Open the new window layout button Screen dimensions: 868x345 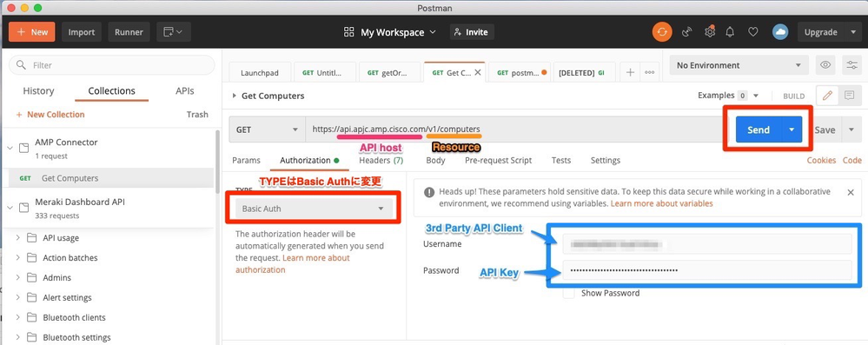point(174,32)
